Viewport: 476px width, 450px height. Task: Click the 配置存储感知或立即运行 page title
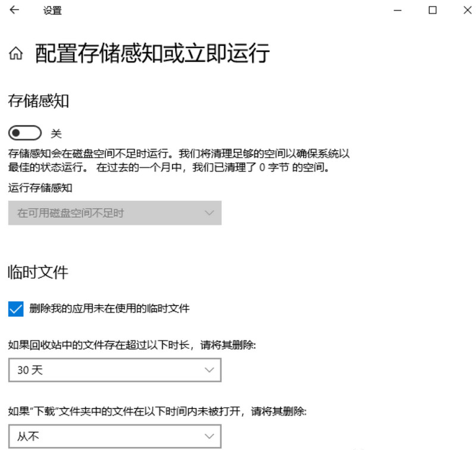point(152,54)
